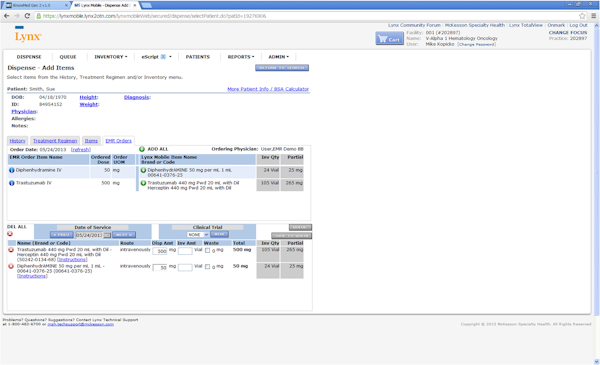This screenshot has width=600, height=365.
Task: Delete the DiphenhydrAMINE dispense row
Action: (x=11, y=266)
